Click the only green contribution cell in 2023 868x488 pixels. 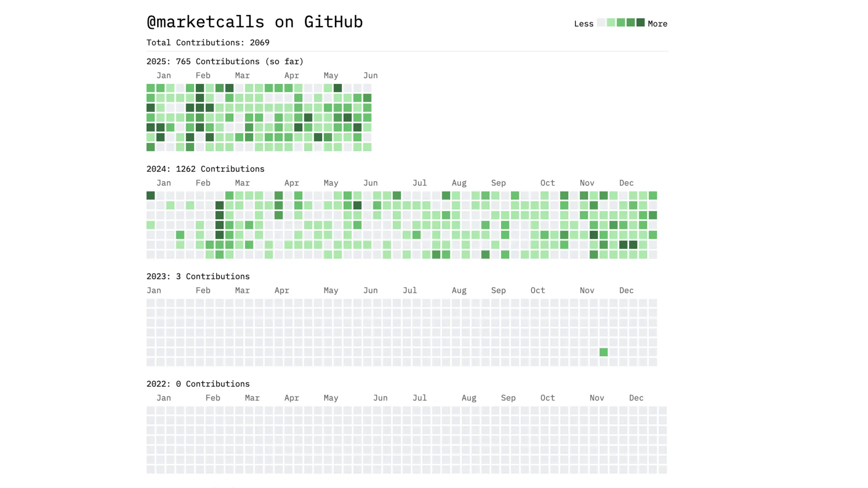(x=604, y=352)
